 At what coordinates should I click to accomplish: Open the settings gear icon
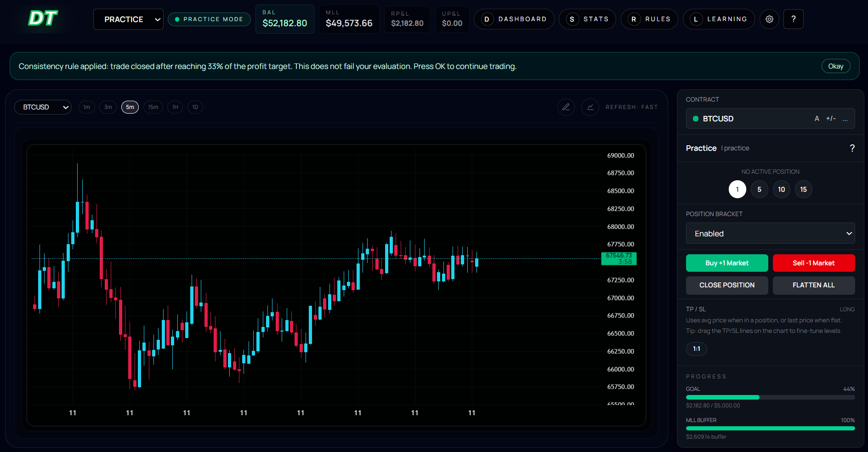769,19
